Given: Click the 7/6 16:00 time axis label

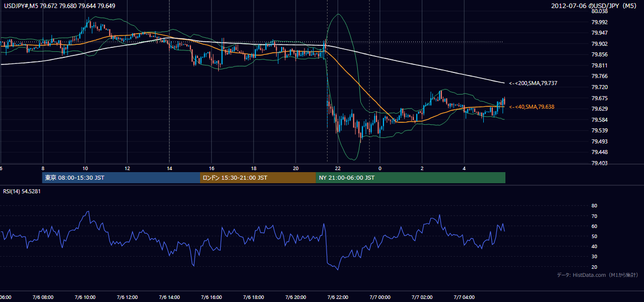Looking at the screenshot, I should [211, 297].
